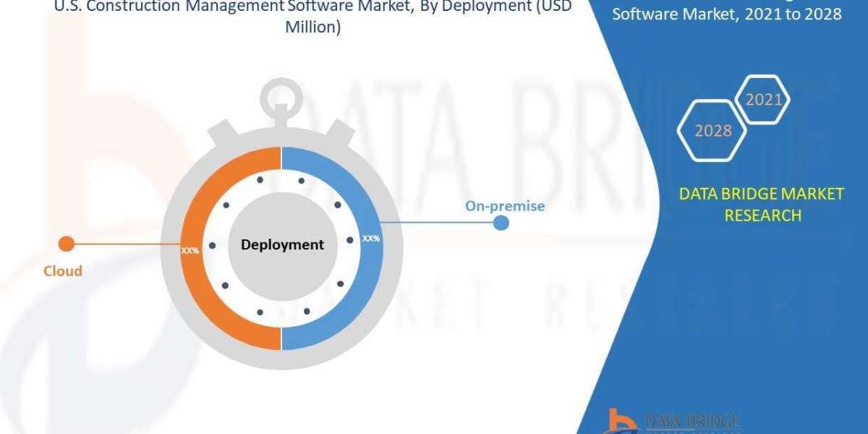
Task: Select the stopwatch graphic at the center
Action: pos(282,246)
